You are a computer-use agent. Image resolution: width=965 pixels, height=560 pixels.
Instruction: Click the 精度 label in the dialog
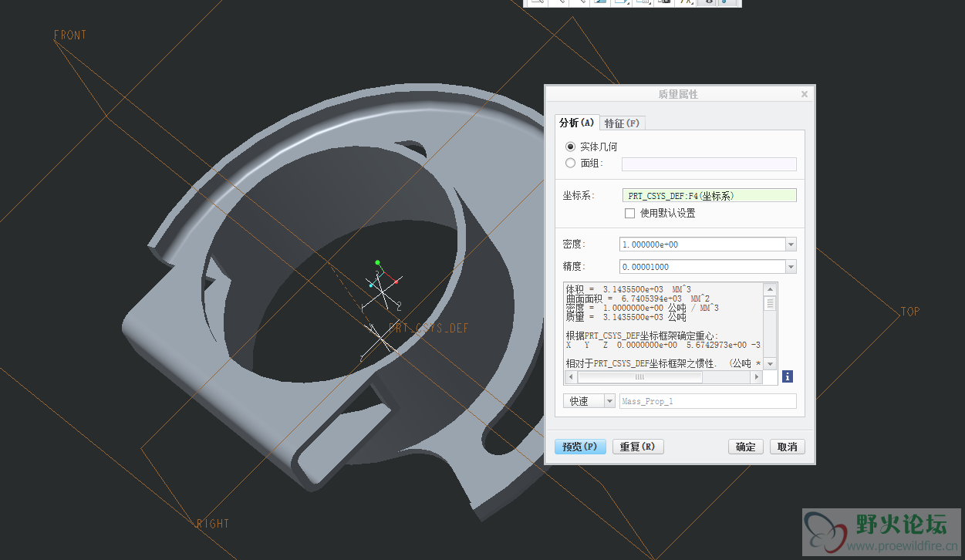[574, 267]
